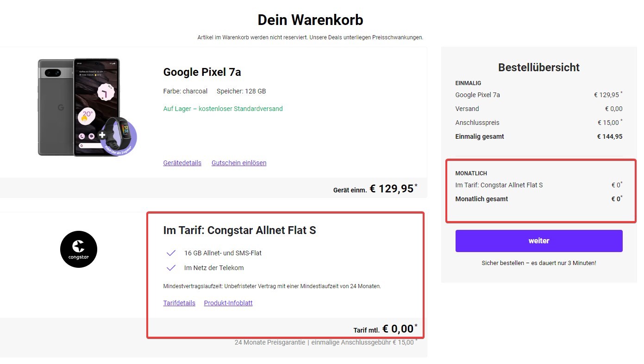The width and height of the screenshot is (644, 364).
Task: Click the checkmark beside 16 GB Allnet- und SMS-Flat
Action: coord(171,253)
